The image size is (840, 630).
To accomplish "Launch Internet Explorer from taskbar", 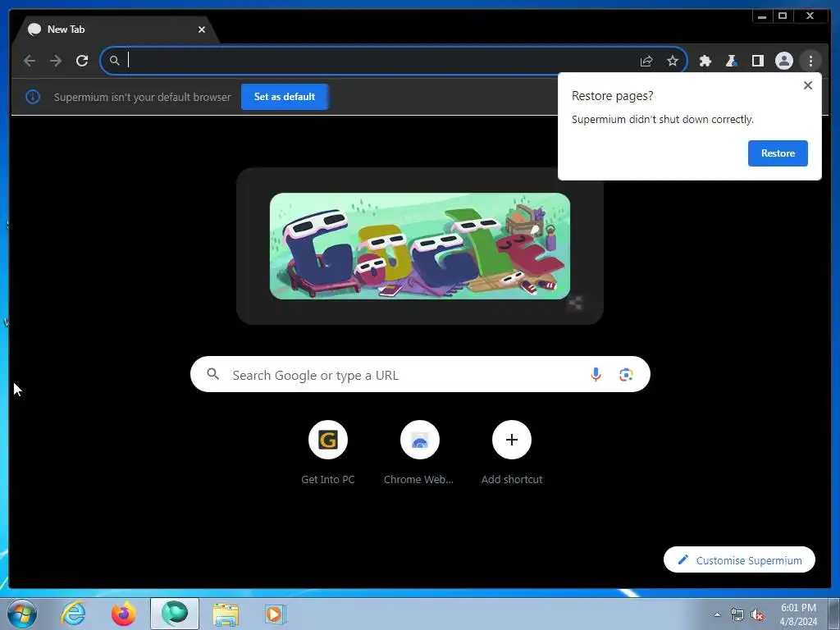I will coord(73,614).
